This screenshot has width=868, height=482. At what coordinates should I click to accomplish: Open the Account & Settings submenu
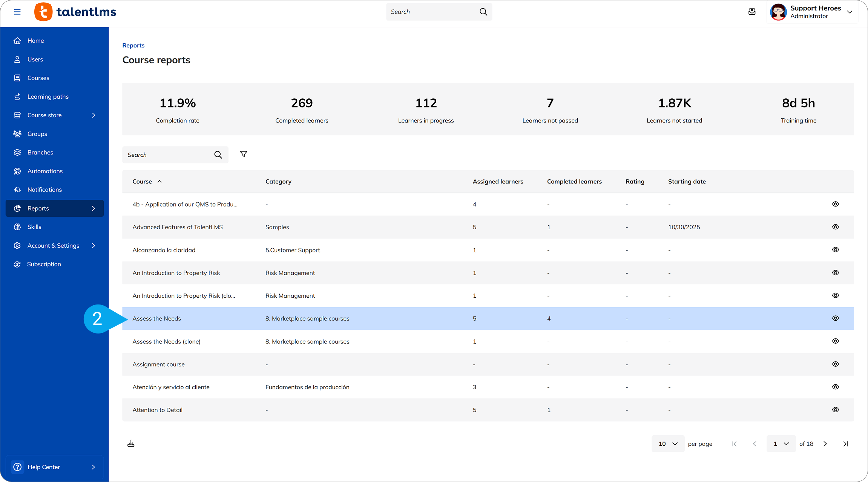93,245
